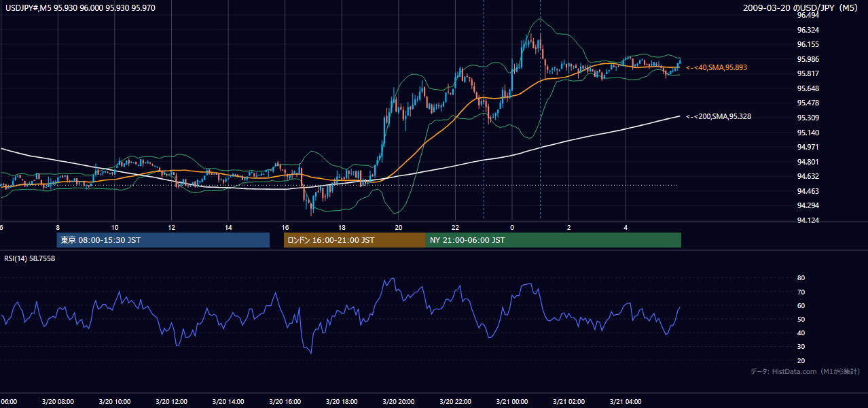Click price axis value 95.478
This screenshot has height=408, width=868.
tap(807, 103)
